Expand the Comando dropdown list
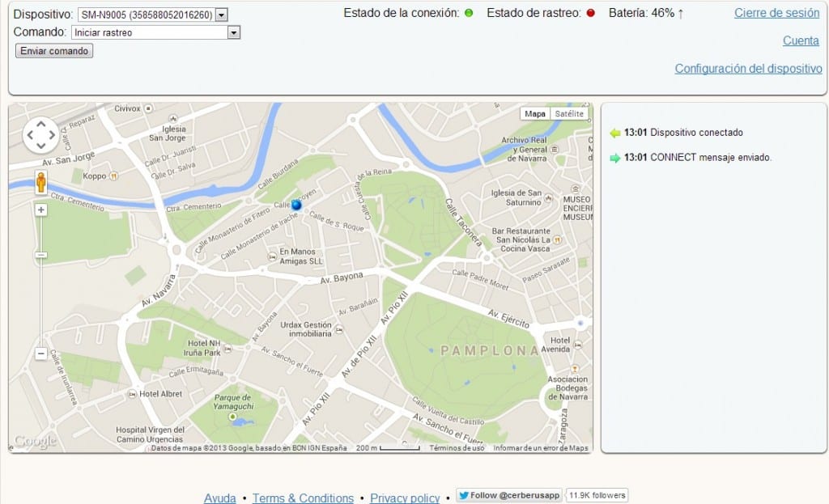 pos(234,32)
